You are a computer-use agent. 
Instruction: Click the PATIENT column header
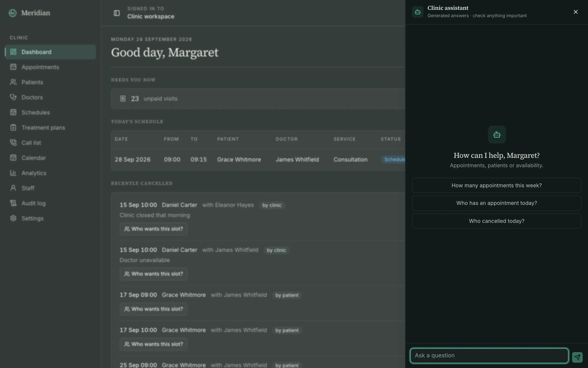coord(228,139)
